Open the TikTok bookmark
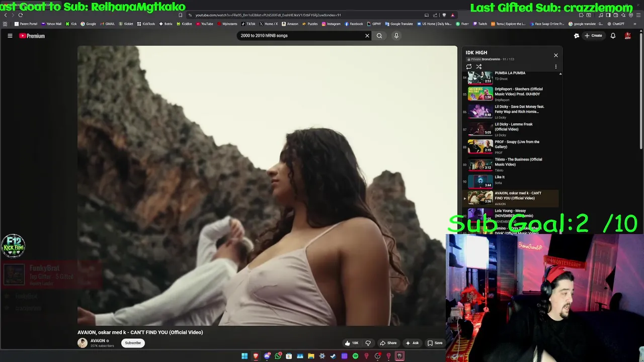This screenshot has height=362, width=644. (x=248, y=24)
